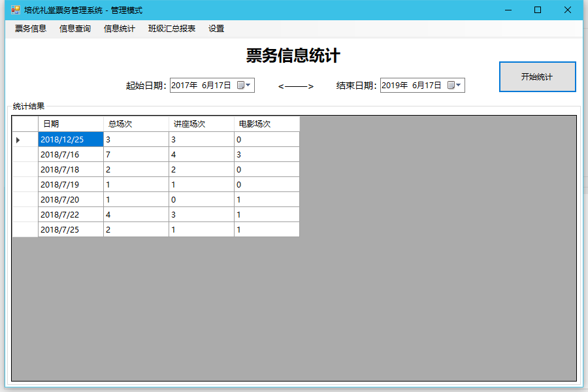Open start date calendar dropdown
This screenshot has height=392, width=588.
point(244,85)
